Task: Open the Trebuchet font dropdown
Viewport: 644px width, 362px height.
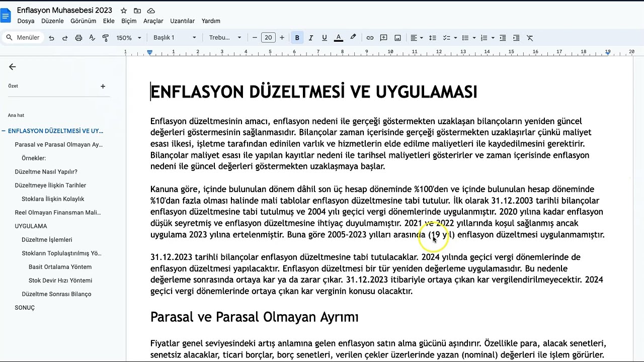Action: point(225,38)
